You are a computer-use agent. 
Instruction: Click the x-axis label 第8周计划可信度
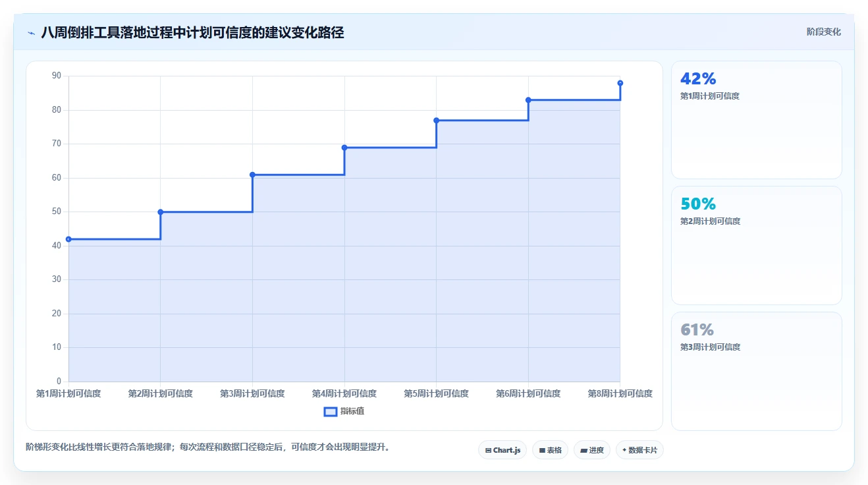(620, 393)
